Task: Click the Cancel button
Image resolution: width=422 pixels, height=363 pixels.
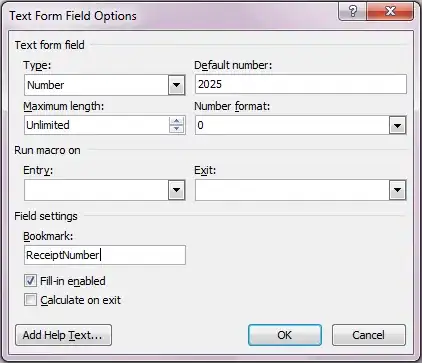Action: 369,335
